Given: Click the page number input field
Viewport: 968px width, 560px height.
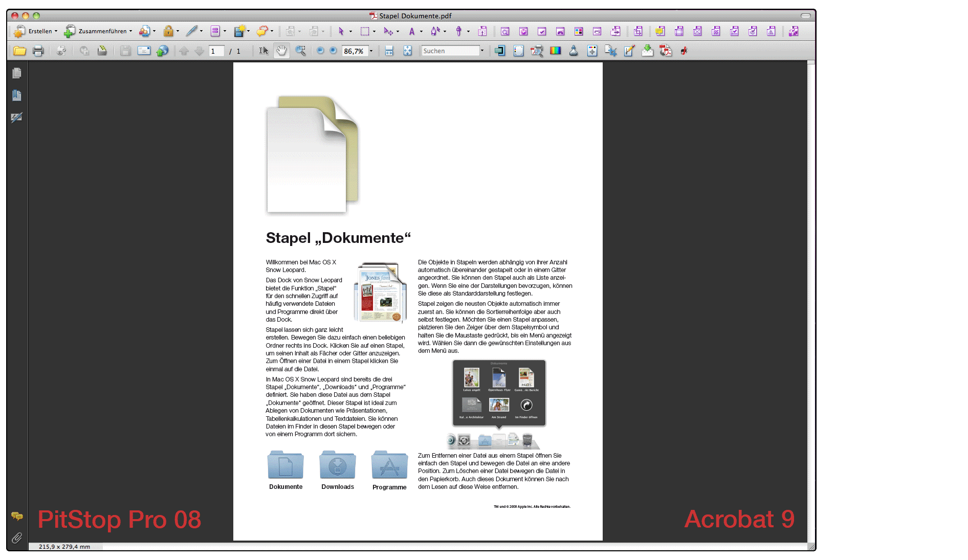Looking at the screenshot, I should click(x=216, y=51).
